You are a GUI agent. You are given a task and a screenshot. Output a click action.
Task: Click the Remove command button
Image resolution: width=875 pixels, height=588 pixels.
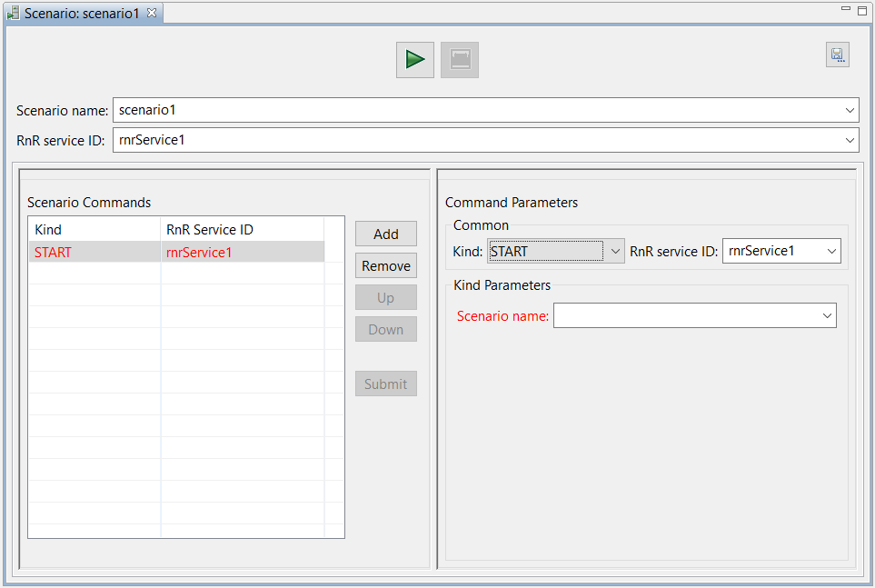(x=386, y=265)
